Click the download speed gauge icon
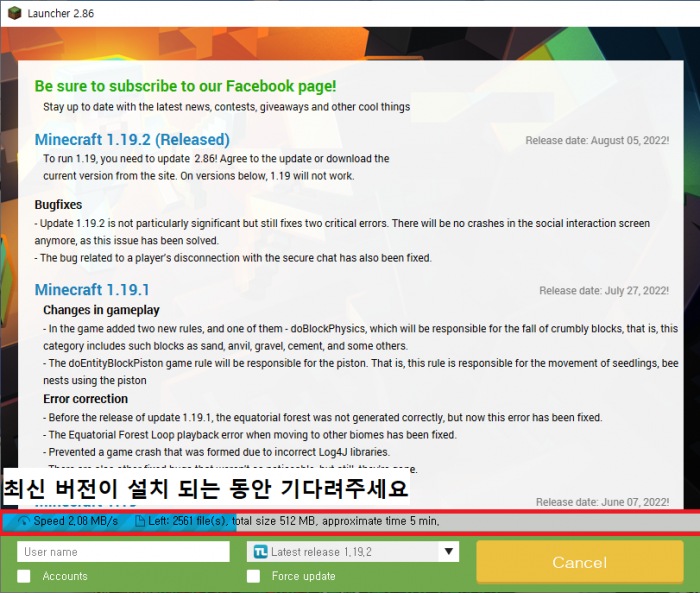The image size is (700, 593). pyautogui.click(x=22, y=522)
